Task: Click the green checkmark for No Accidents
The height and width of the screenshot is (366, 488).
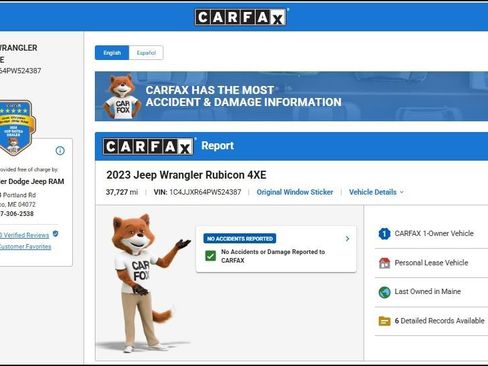Action: point(210,256)
